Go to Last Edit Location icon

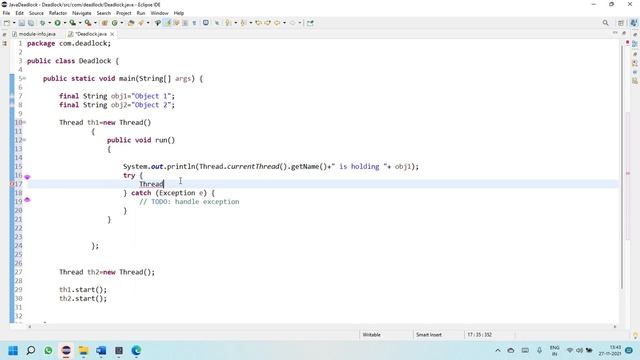[x=258, y=23]
